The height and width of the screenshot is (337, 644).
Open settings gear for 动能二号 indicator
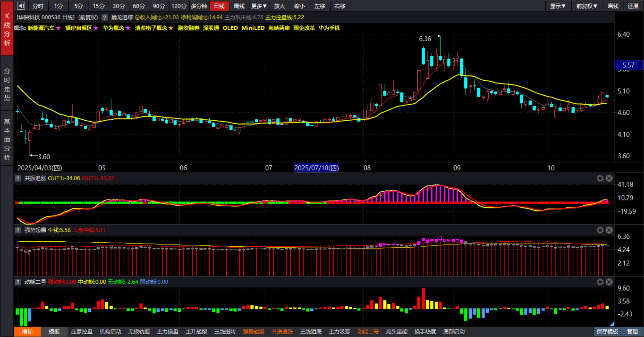point(600,282)
